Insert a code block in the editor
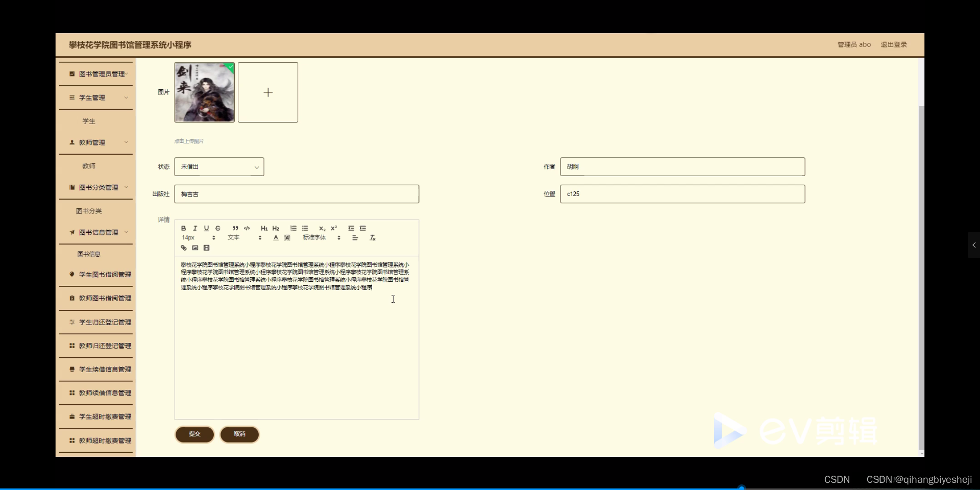Screen dimensions: 980x490 pos(247,228)
